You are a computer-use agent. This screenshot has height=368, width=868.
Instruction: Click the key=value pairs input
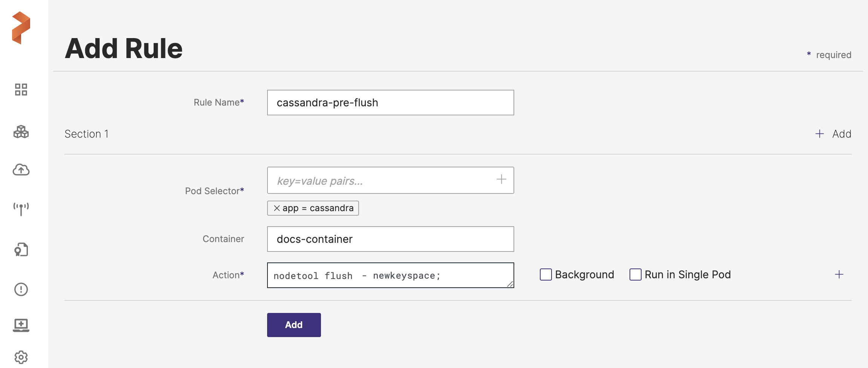click(x=381, y=181)
